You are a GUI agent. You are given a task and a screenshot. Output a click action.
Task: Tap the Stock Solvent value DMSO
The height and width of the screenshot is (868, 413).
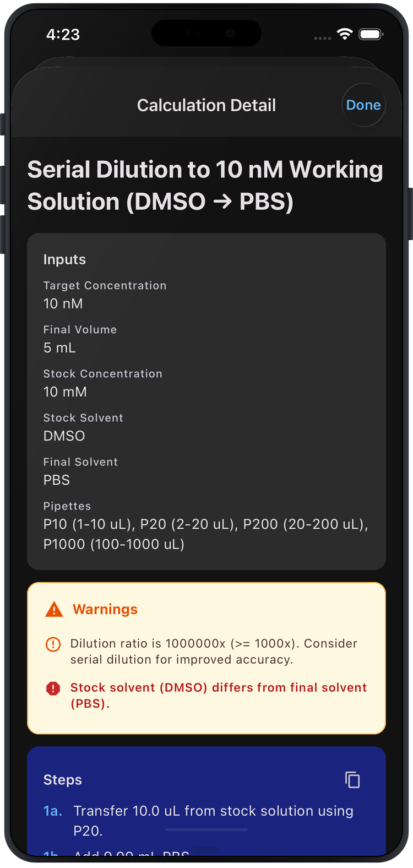pos(64,436)
